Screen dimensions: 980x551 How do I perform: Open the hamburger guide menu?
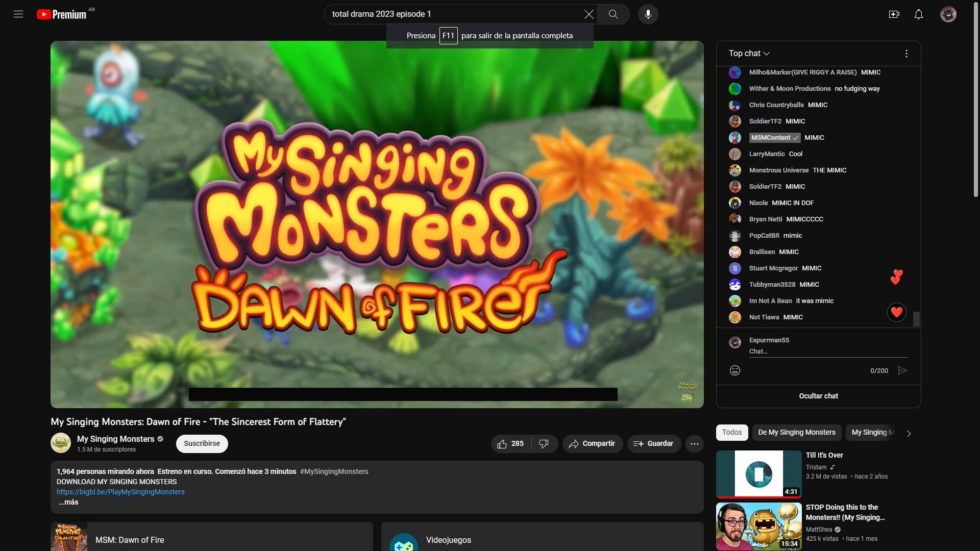click(x=18, y=14)
